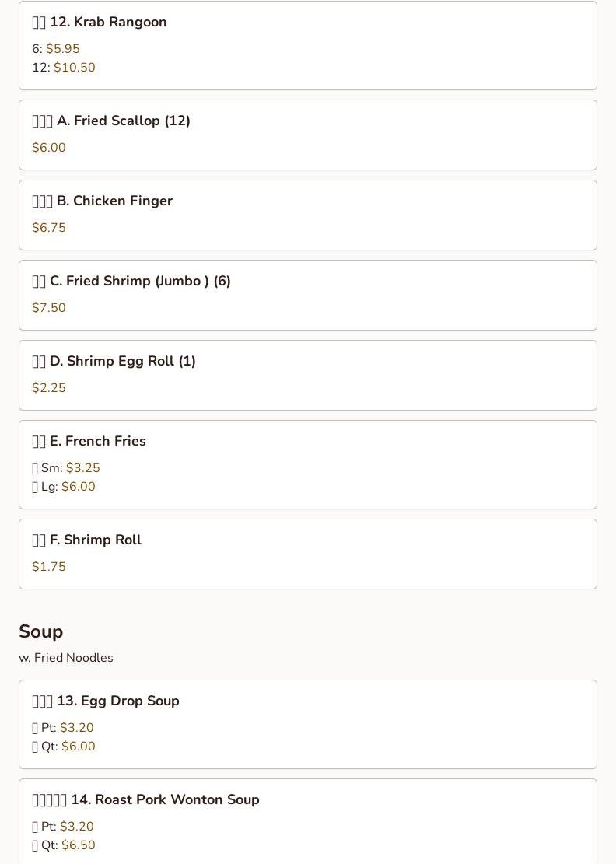Click the $2.25 Shrimp Egg Roll price
The height and width of the screenshot is (864, 616).
48,387
